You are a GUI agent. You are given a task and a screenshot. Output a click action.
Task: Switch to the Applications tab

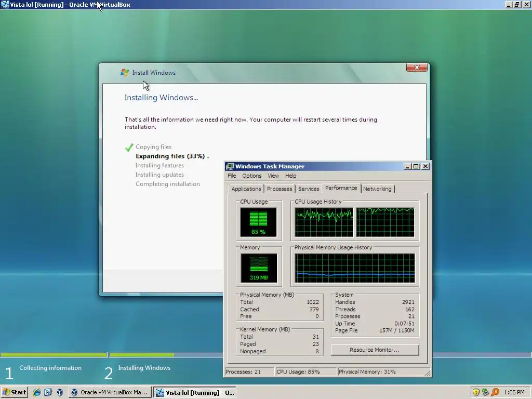(246, 189)
